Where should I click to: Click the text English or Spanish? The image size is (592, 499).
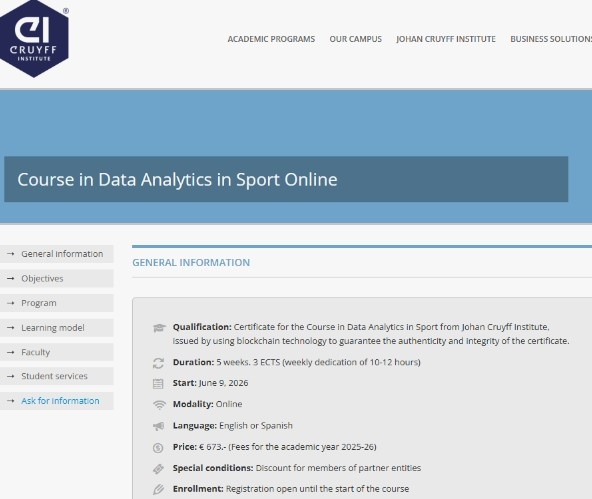tap(256, 425)
